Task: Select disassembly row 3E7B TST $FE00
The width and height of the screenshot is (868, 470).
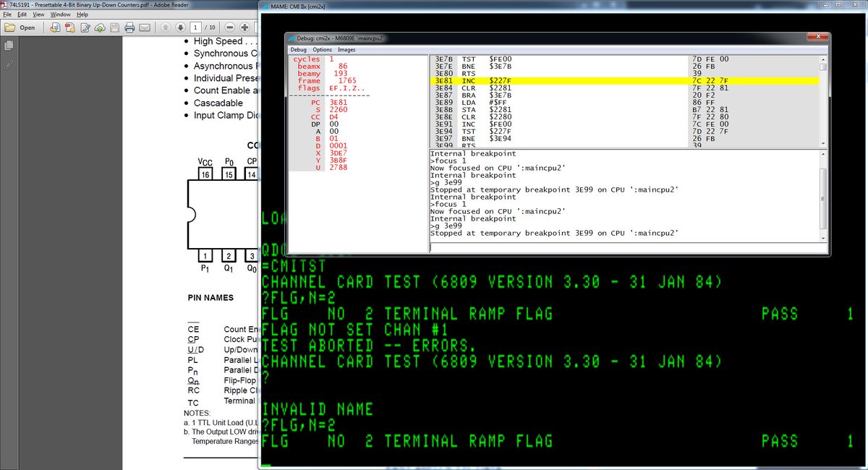Action: pos(624,59)
